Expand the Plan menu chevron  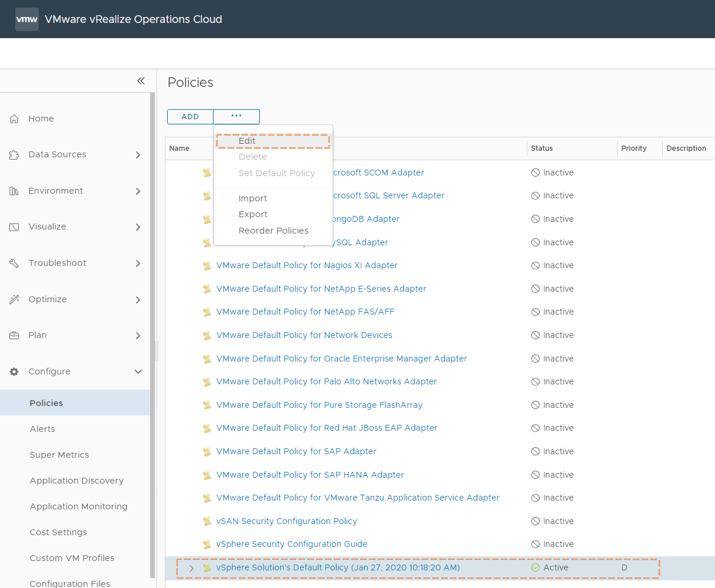click(x=138, y=336)
